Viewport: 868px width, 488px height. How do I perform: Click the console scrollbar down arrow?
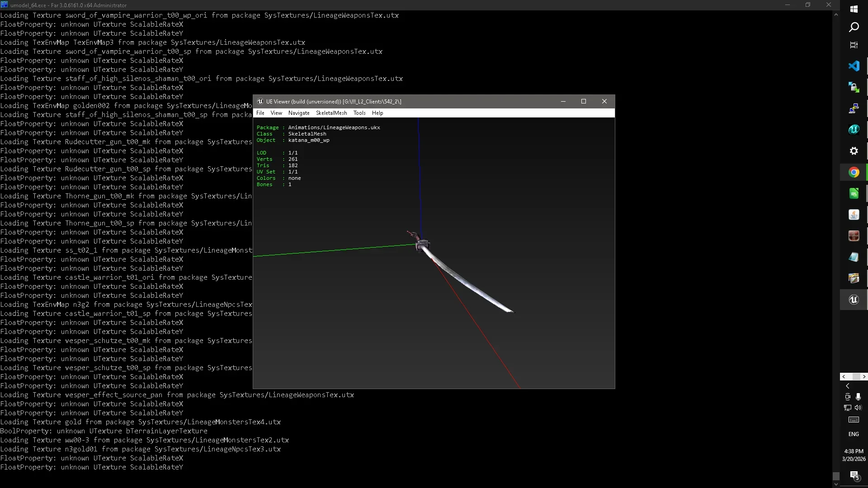tap(836, 484)
